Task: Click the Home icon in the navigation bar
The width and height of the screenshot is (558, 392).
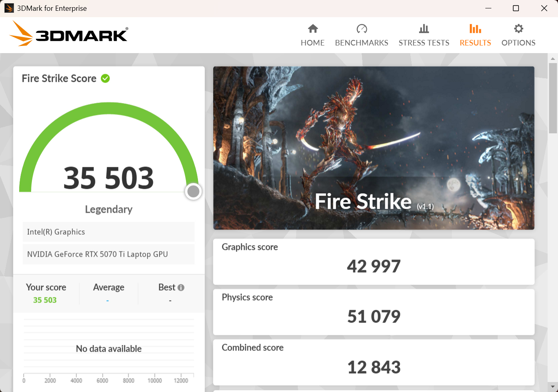Action: (x=313, y=29)
